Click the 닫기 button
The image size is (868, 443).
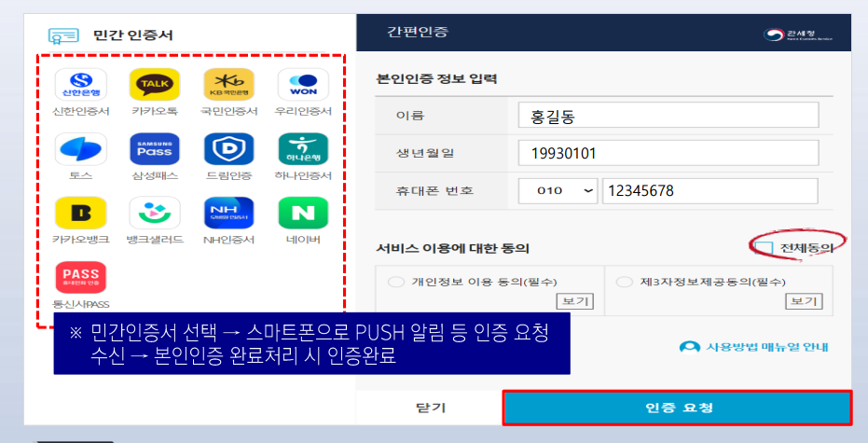(x=430, y=408)
